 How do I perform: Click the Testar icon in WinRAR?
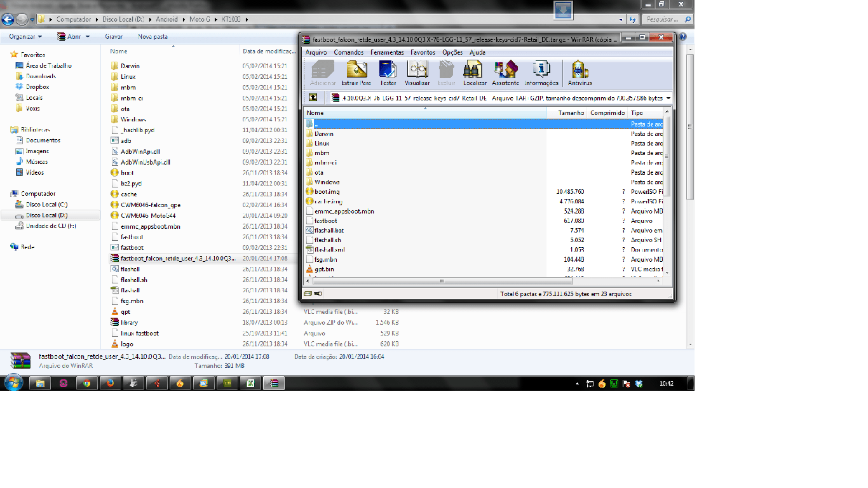tap(388, 72)
